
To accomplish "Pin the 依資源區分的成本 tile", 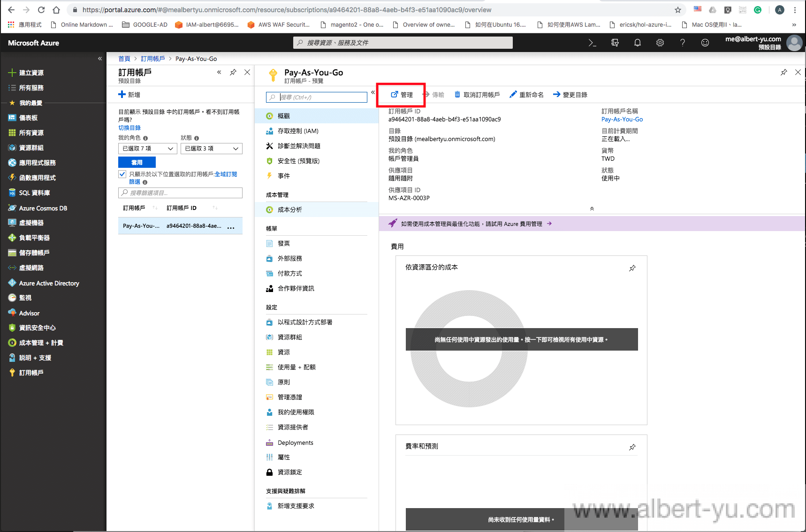I will [632, 268].
